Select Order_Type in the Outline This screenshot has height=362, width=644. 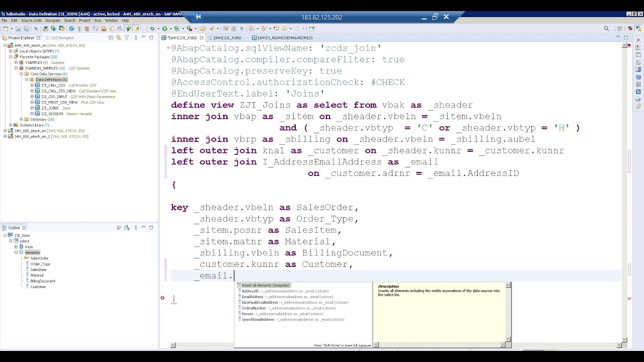point(40,264)
